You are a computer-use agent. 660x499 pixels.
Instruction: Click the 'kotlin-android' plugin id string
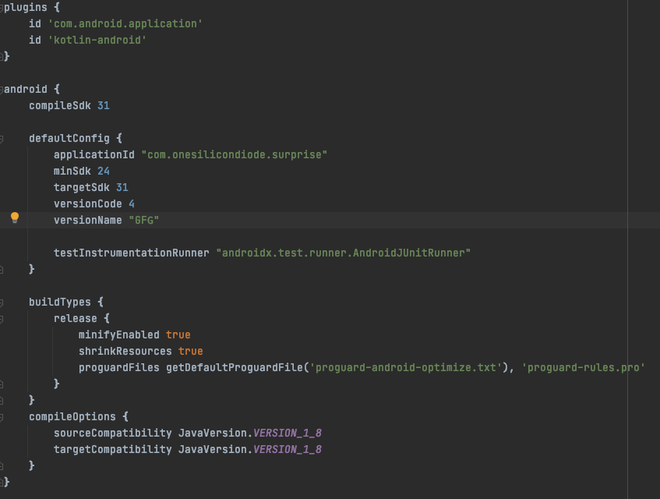coord(97,39)
